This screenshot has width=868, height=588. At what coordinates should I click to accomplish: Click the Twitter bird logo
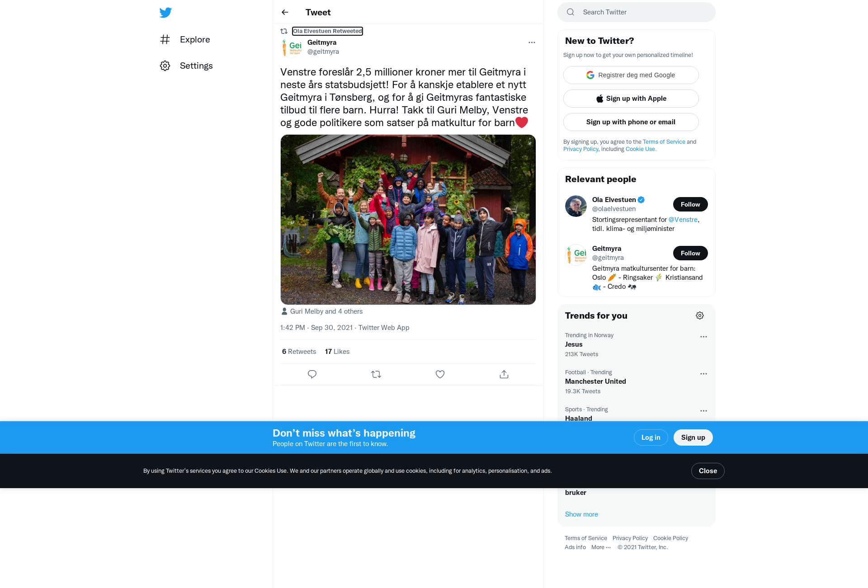[165, 13]
